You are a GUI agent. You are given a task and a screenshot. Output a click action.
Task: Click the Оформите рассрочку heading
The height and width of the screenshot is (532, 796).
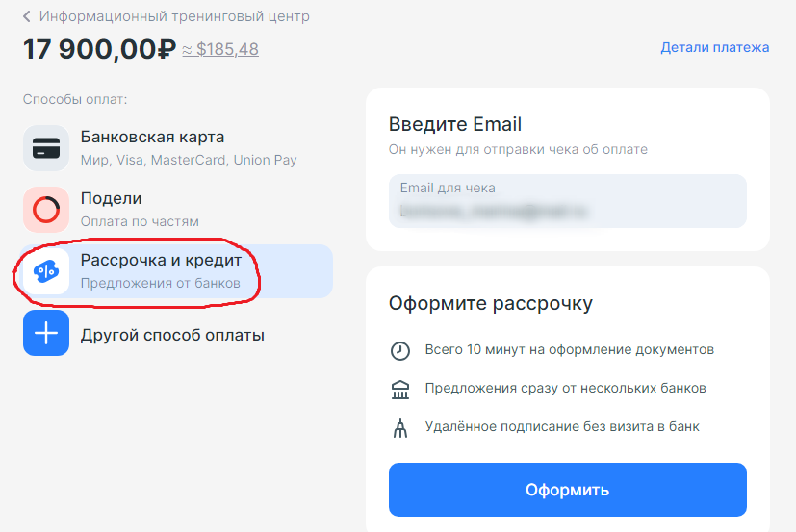click(x=490, y=304)
